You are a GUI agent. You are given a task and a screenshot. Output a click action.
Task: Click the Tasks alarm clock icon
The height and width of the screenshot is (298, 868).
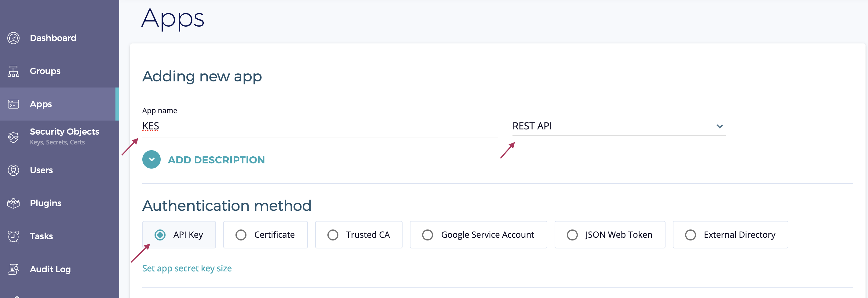click(13, 236)
